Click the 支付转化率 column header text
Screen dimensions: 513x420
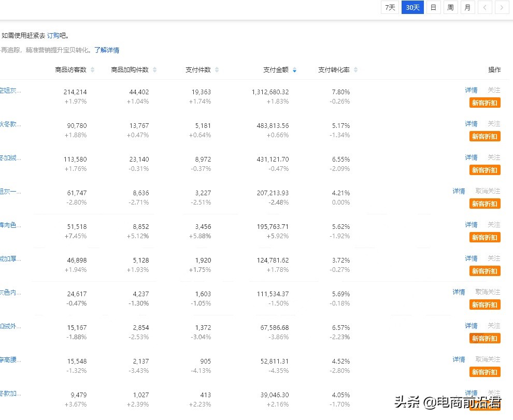click(334, 70)
